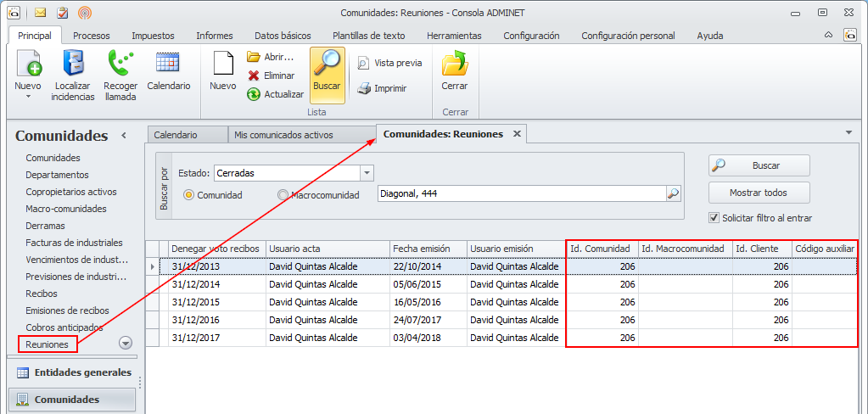The height and width of the screenshot is (414, 868).
Task: Collapse the Comunidades sidebar panel
Action: (124, 136)
